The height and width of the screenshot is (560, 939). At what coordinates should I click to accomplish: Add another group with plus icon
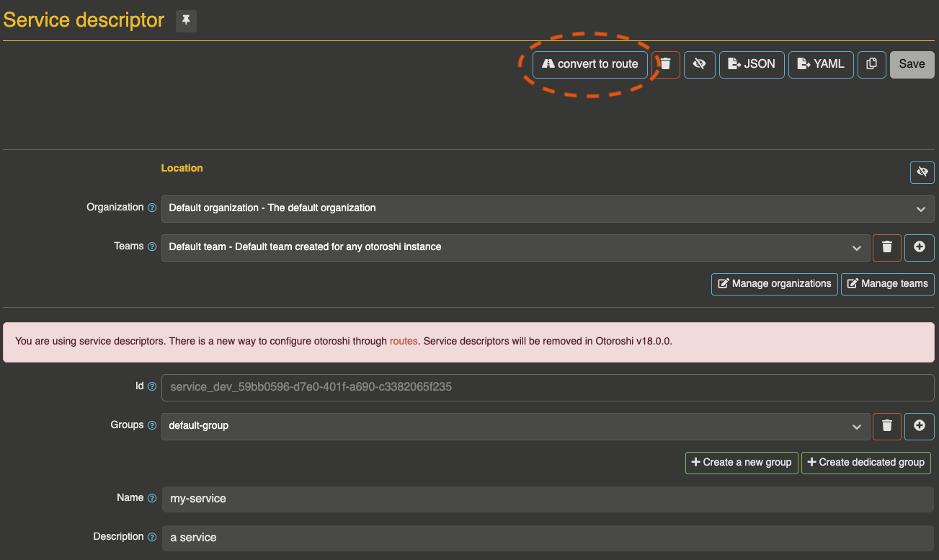(920, 426)
